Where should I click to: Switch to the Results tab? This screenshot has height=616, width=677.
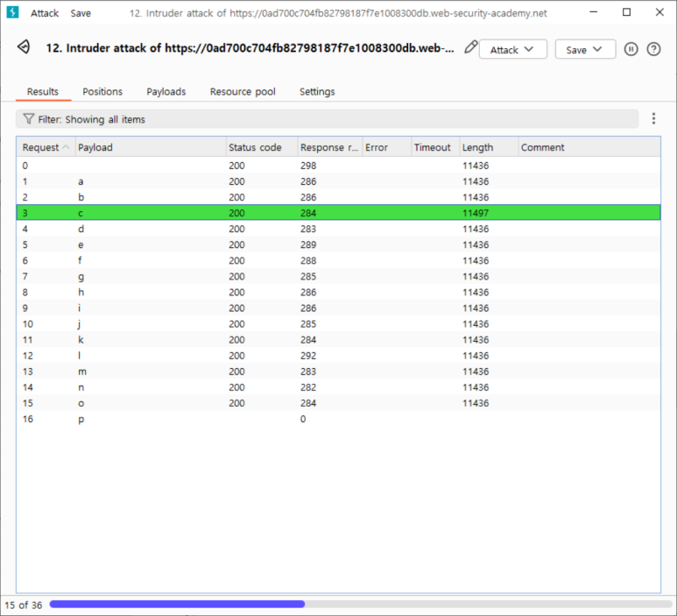(43, 92)
